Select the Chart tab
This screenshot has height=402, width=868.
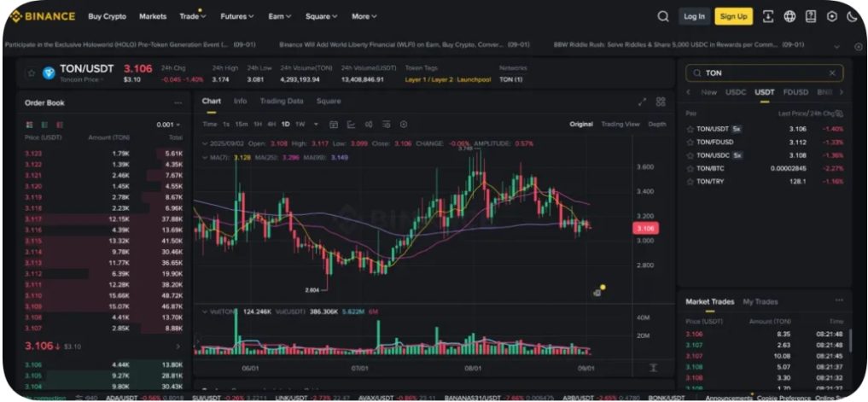coord(212,101)
